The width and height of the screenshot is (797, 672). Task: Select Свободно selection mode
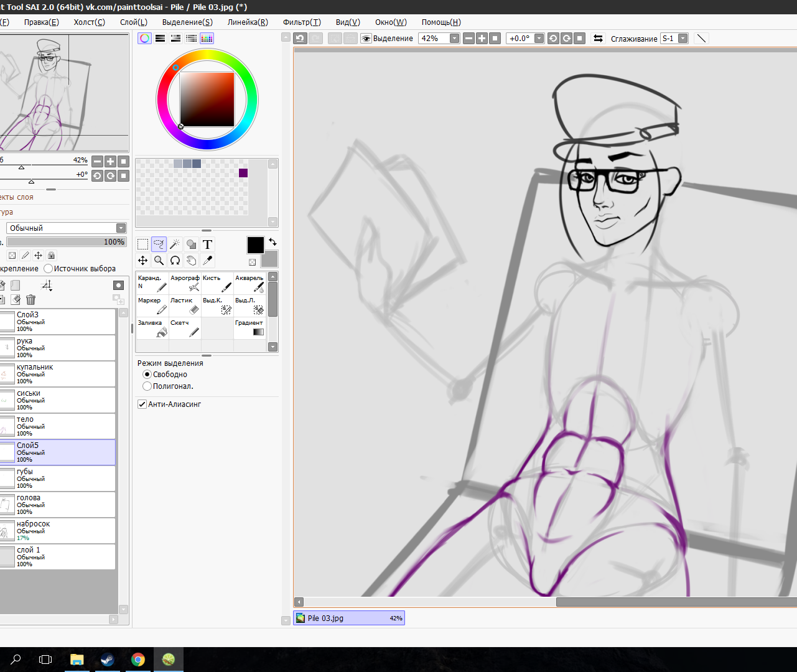165,375
